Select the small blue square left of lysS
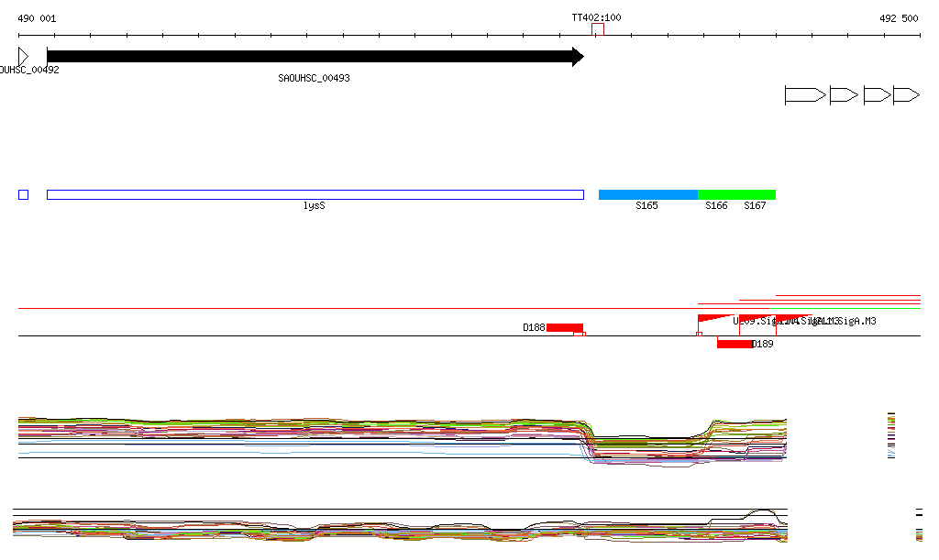939x560 pixels. (24, 194)
